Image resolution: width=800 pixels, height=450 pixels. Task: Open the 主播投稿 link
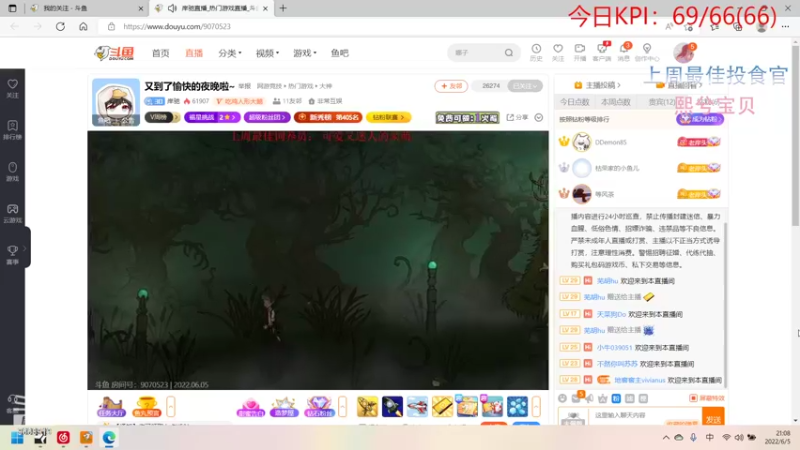(x=597, y=85)
